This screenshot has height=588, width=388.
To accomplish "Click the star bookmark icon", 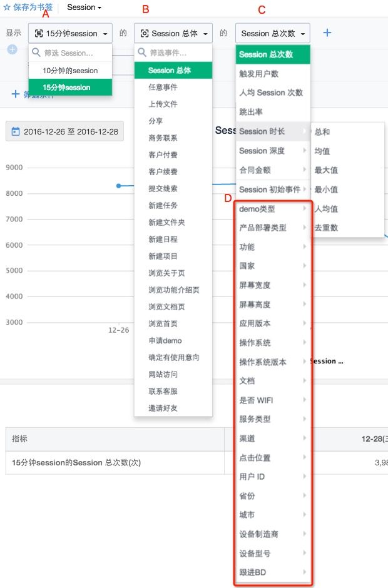I will point(7,7).
